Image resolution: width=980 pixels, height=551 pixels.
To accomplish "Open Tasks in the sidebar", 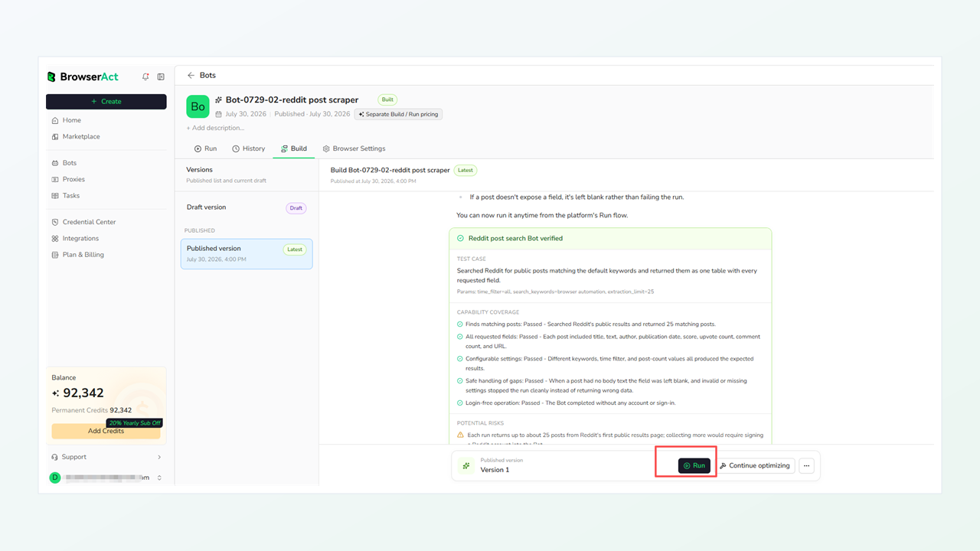I will [106, 195].
